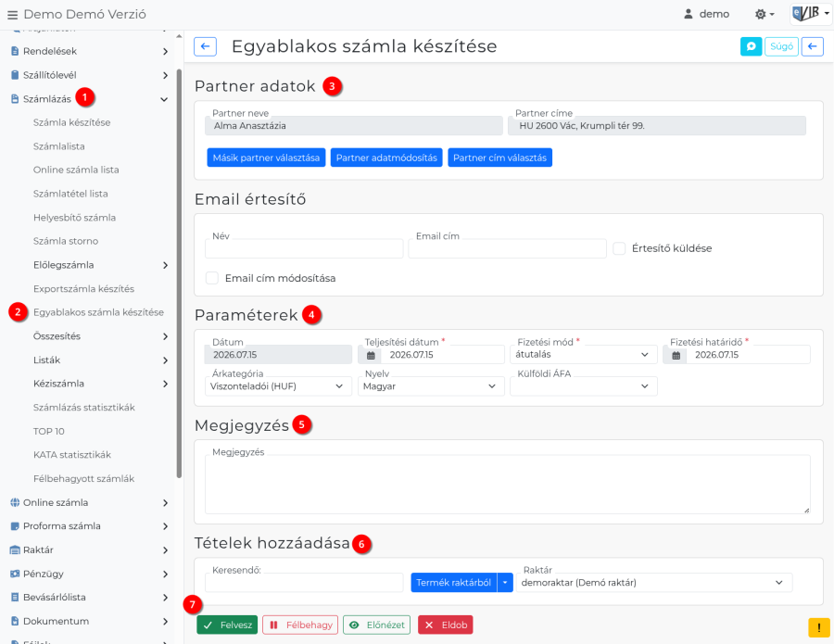The width and height of the screenshot is (834, 644).
Task: Click the back arrow beside page title
Action: [206, 46]
